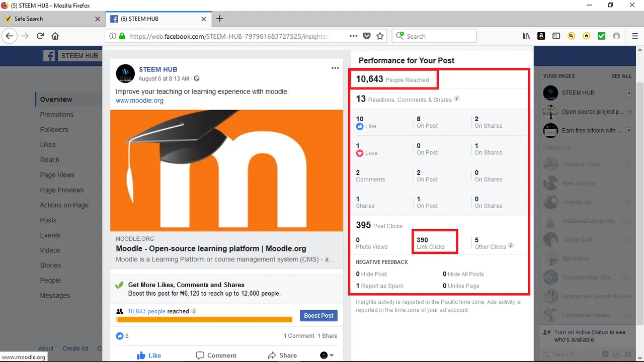Click the About footer link
The image size is (644, 362).
click(46, 348)
